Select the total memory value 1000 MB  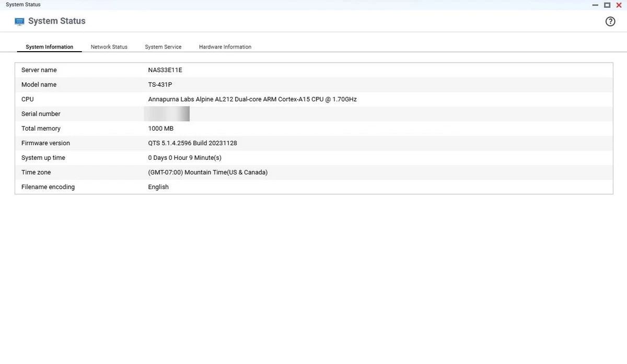coord(161,128)
